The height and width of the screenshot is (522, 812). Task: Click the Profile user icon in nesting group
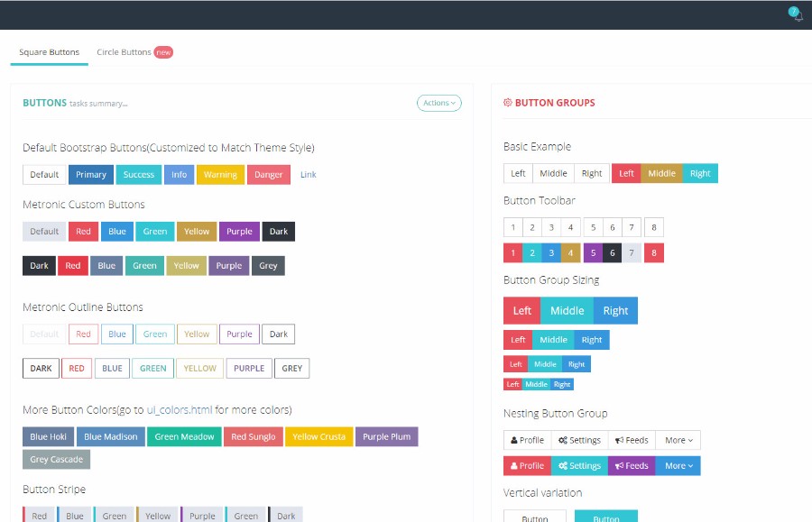pos(513,440)
